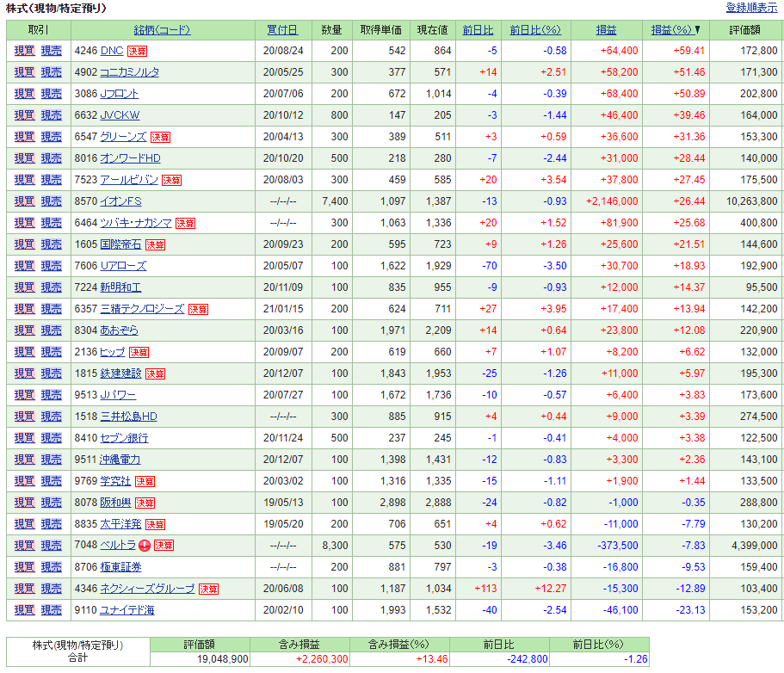Click 現買 in the ユナイテド海 row
784x673 pixels.
pos(24,609)
